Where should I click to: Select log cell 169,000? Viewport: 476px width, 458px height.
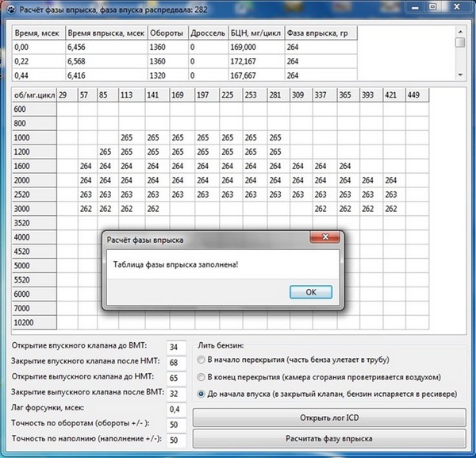(x=256, y=47)
